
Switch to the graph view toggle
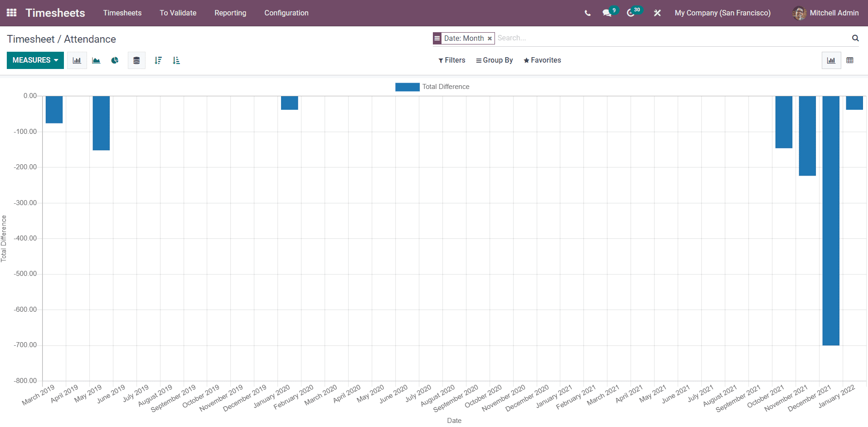pyautogui.click(x=831, y=60)
